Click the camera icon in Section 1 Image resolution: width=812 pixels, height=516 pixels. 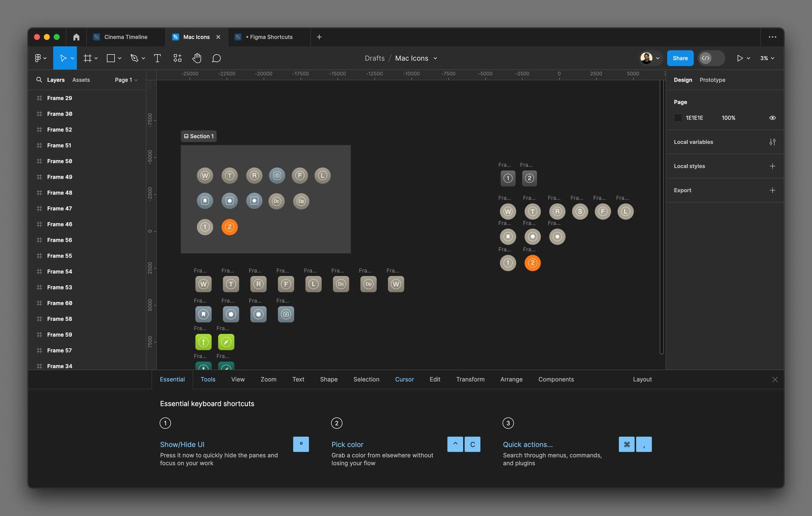[277, 176]
